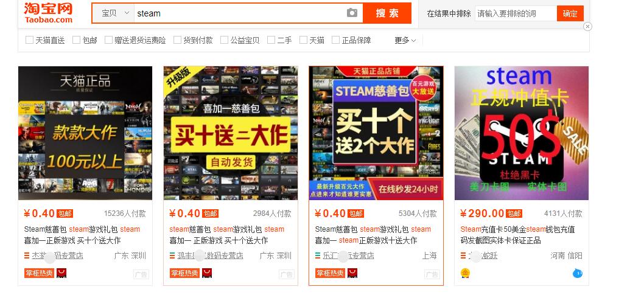Open product title on the 15236人付款 card

(82, 235)
